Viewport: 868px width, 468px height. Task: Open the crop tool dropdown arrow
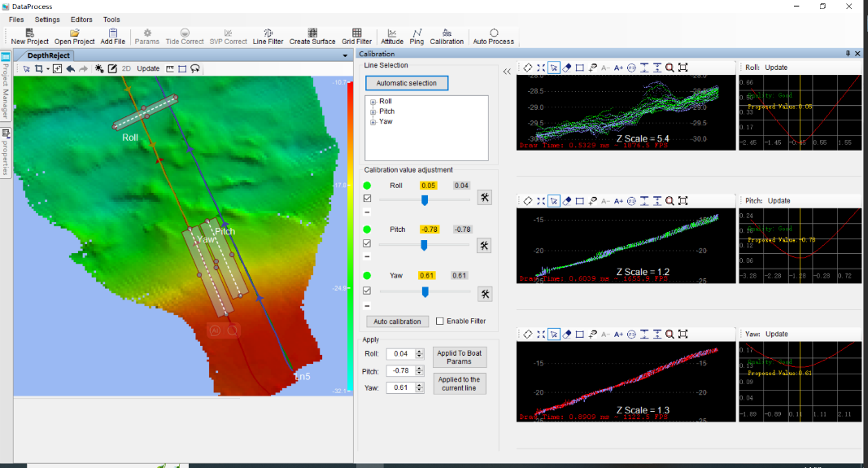point(48,69)
